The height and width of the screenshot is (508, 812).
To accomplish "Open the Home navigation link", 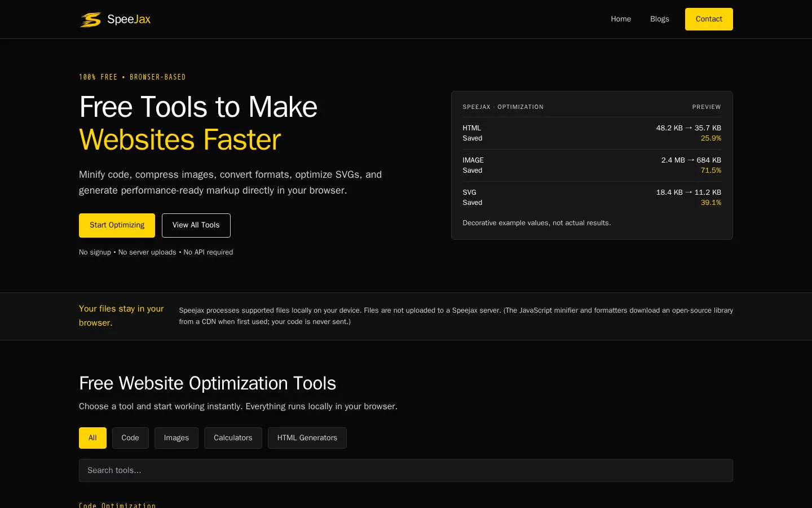I will point(621,19).
